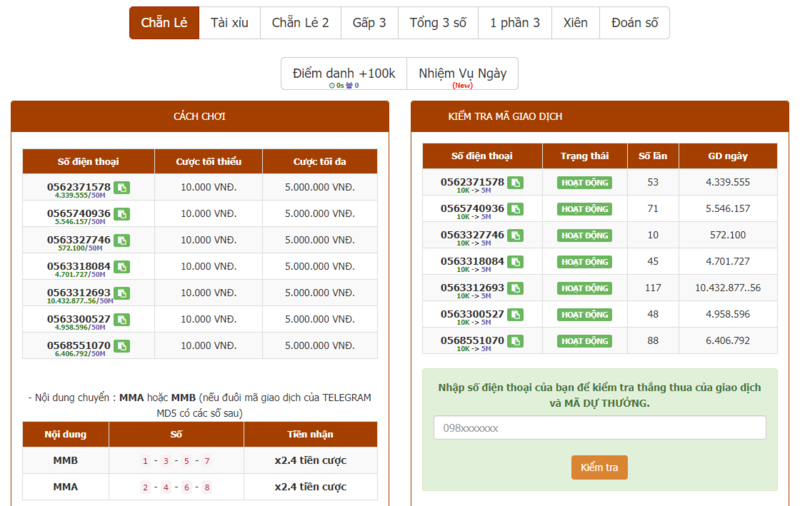The width and height of the screenshot is (800, 506).
Task: Copy 0568551070 using left table icon
Action: (121, 346)
